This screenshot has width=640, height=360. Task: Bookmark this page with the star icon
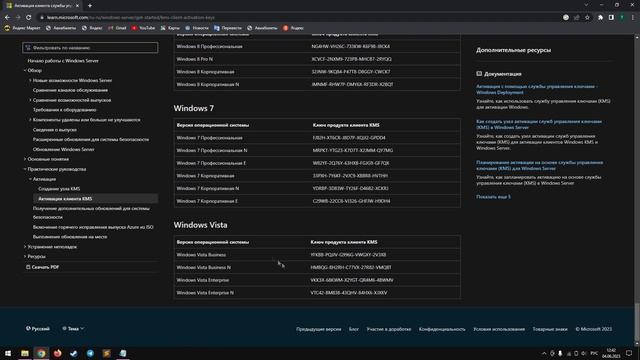pos(587,18)
